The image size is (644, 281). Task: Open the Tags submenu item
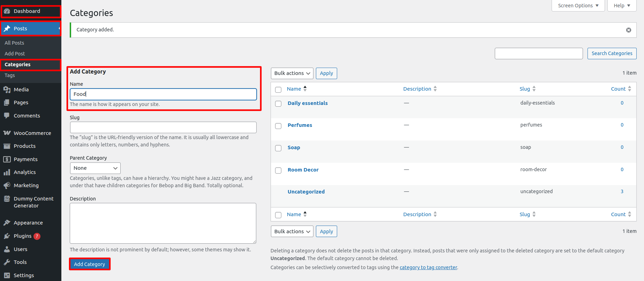[x=10, y=75]
